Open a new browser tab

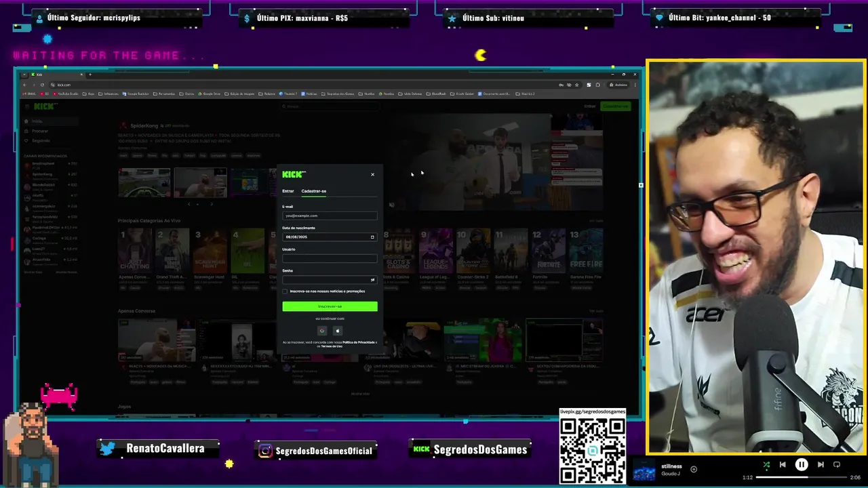click(x=90, y=74)
